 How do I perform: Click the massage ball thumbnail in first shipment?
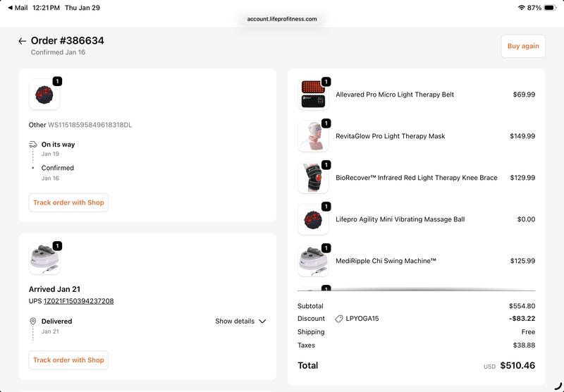(x=44, y=94)
